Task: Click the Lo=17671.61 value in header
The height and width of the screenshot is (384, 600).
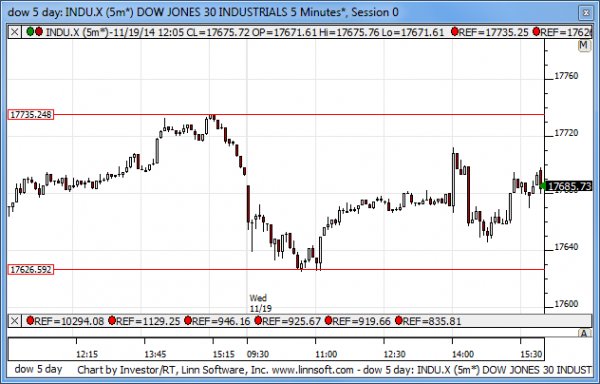Action: [413, 32]
